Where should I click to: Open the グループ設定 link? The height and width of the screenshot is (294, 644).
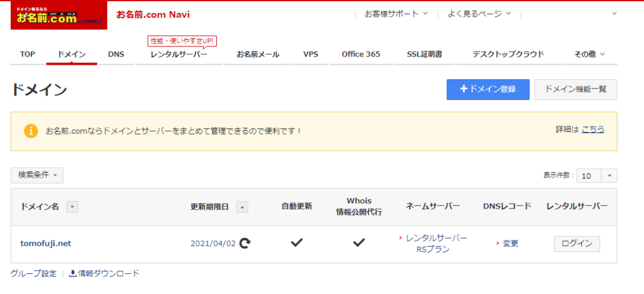34,273
